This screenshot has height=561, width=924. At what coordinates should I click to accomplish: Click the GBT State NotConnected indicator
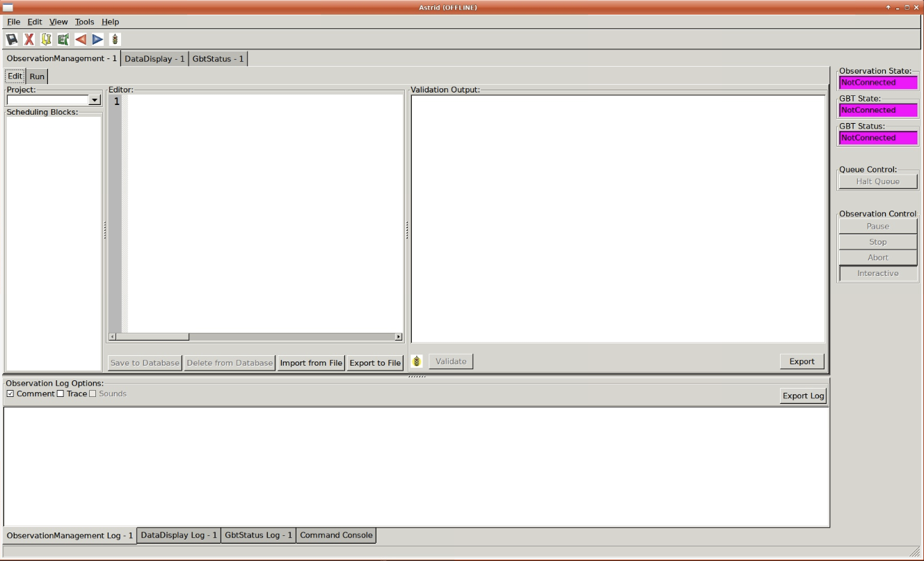coord(878,110)
